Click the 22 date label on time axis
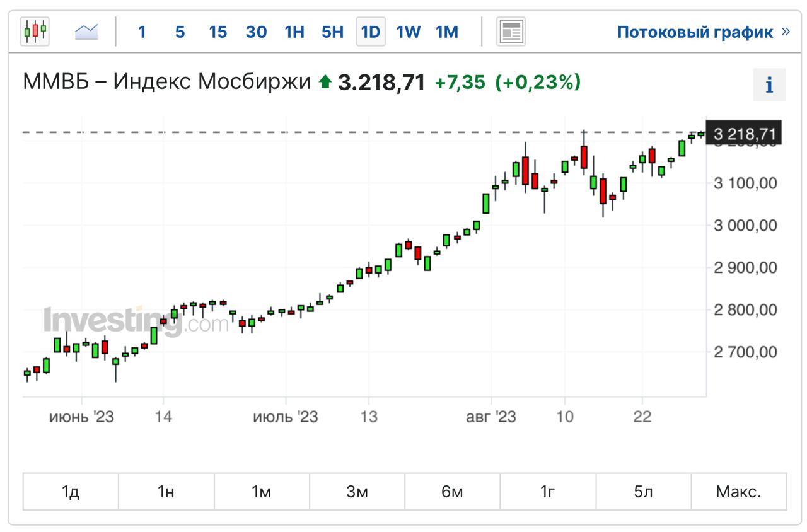The height and width of the screenshot is (532, 807). [642, 417]
